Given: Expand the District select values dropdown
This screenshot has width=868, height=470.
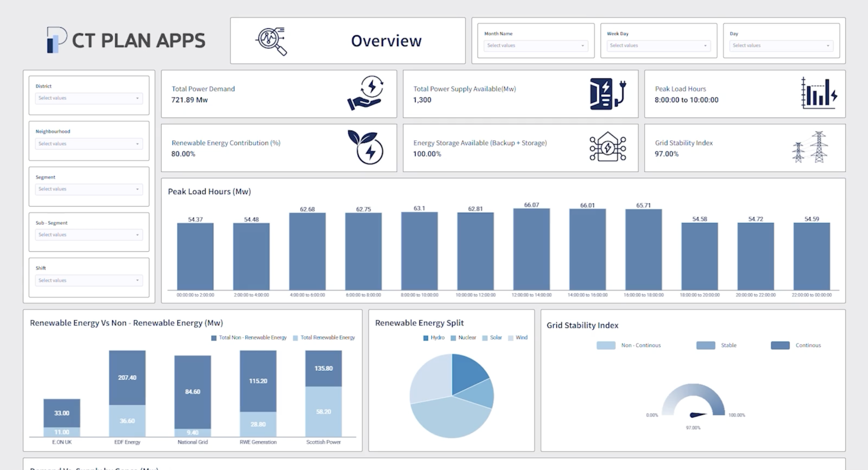Looking at the screenshot, I should [x=89, y=98].
